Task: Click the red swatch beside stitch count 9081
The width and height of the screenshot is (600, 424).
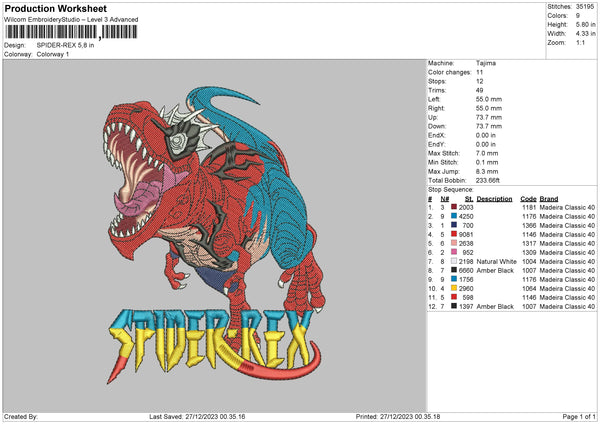Action: 454,234
